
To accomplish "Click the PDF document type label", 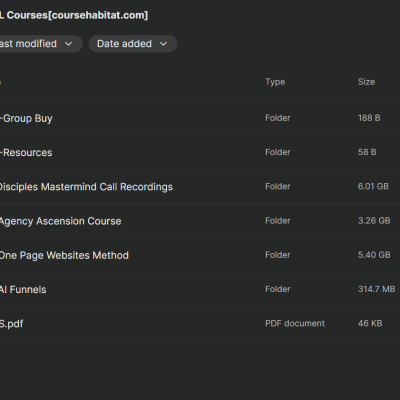I will (x=295, y=323).
